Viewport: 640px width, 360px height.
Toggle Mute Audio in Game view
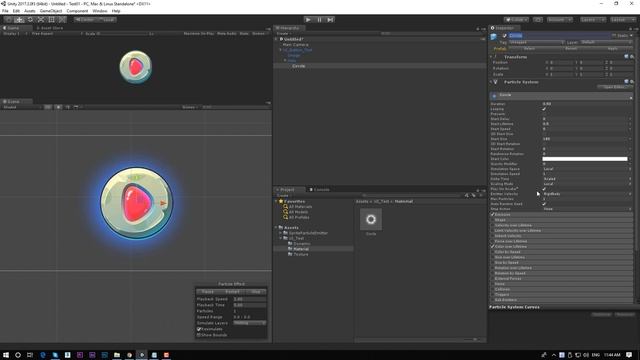pos(227,33)
